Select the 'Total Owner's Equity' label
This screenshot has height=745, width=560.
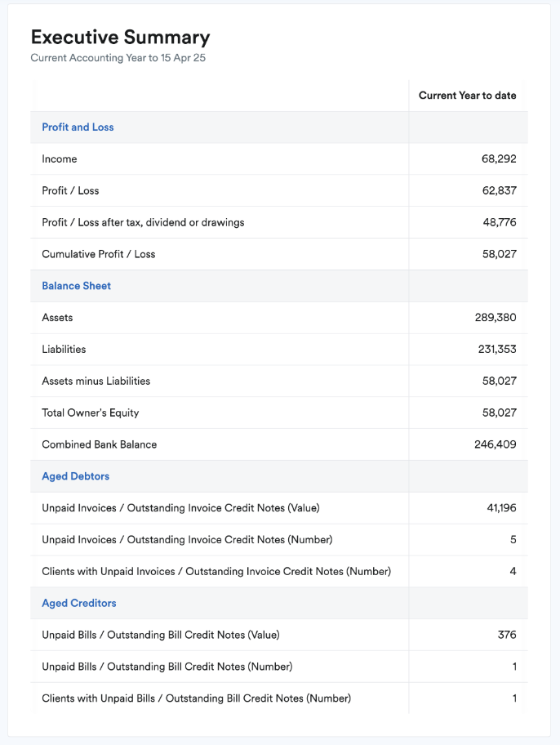pos(91,413)
